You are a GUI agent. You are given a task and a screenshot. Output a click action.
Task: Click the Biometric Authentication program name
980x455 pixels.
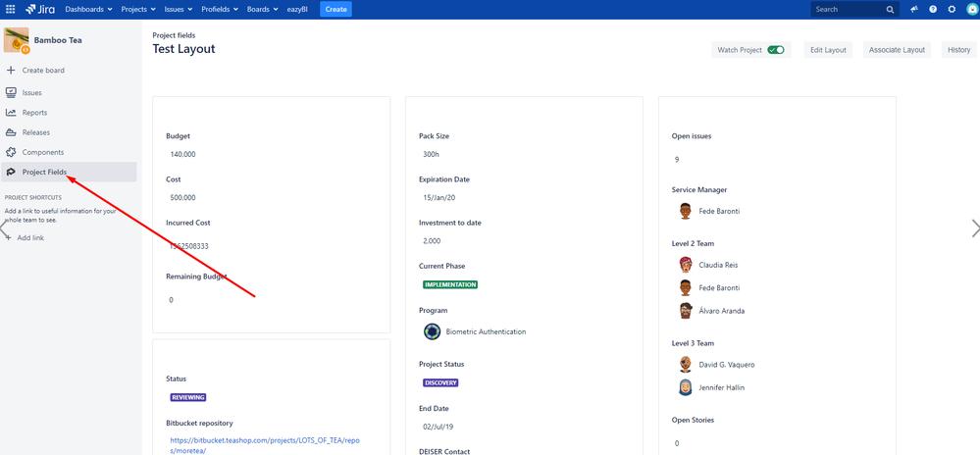486,331
